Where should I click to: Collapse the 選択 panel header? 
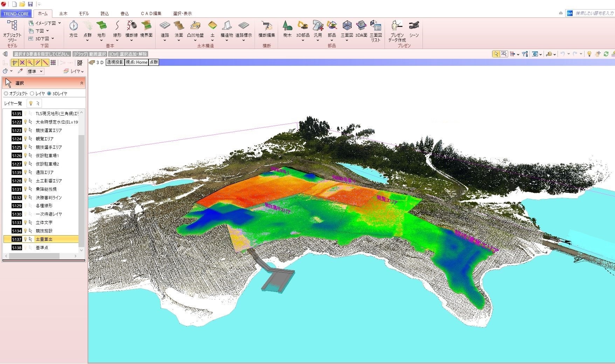(82, 83)
